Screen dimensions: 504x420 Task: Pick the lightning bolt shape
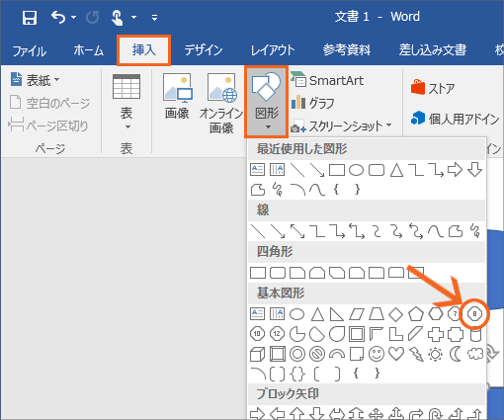[416, 354]
